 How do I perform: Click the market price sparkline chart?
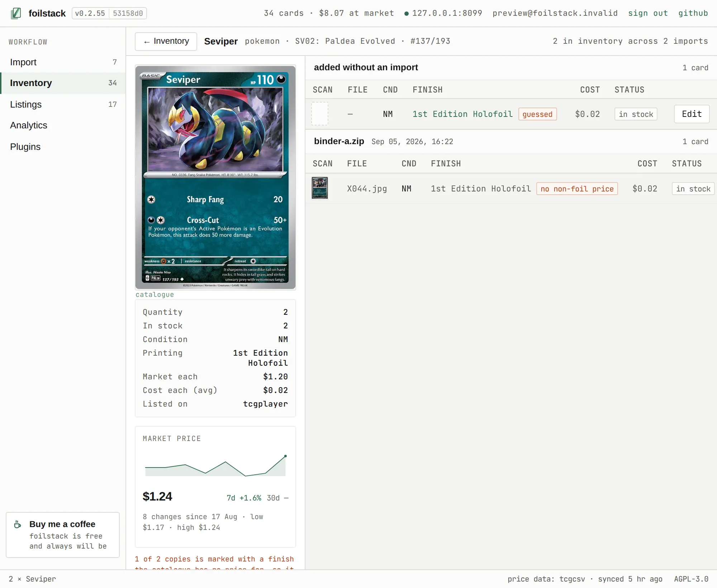[x=215, y=465]
